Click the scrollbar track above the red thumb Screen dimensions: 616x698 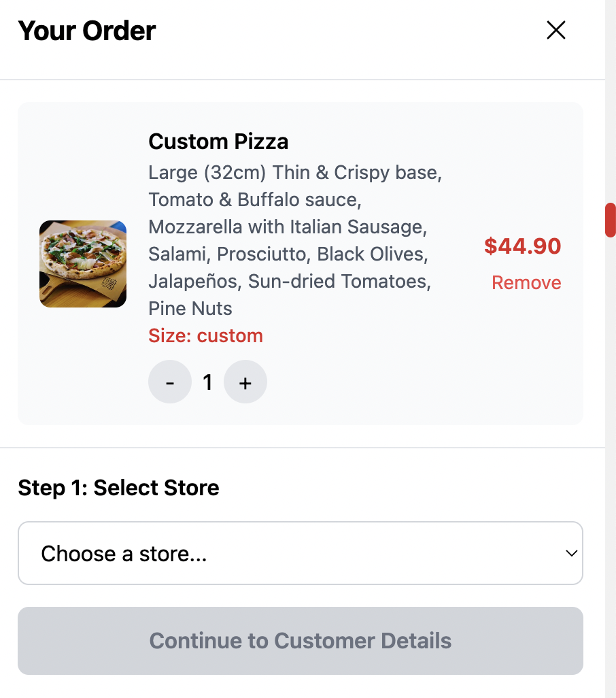[x=610, y=101]
